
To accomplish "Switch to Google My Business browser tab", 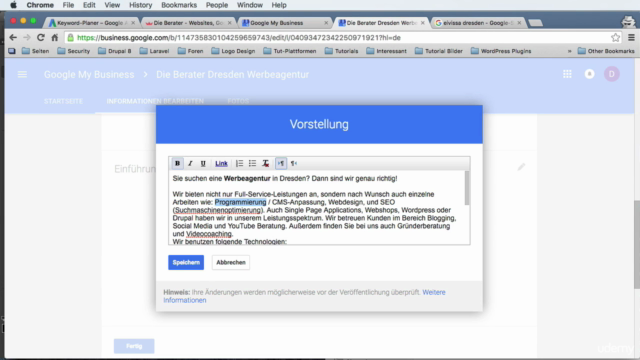I will pyautogui.click(x=284, y=23).
